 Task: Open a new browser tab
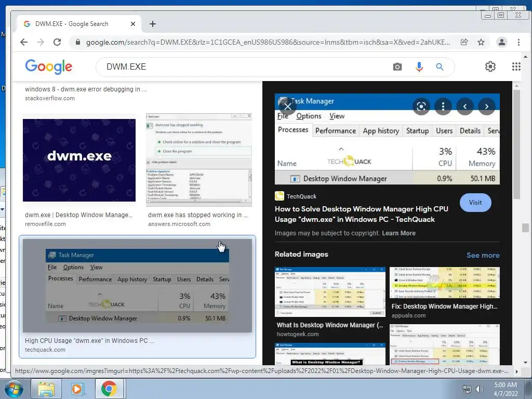point(153,24)
